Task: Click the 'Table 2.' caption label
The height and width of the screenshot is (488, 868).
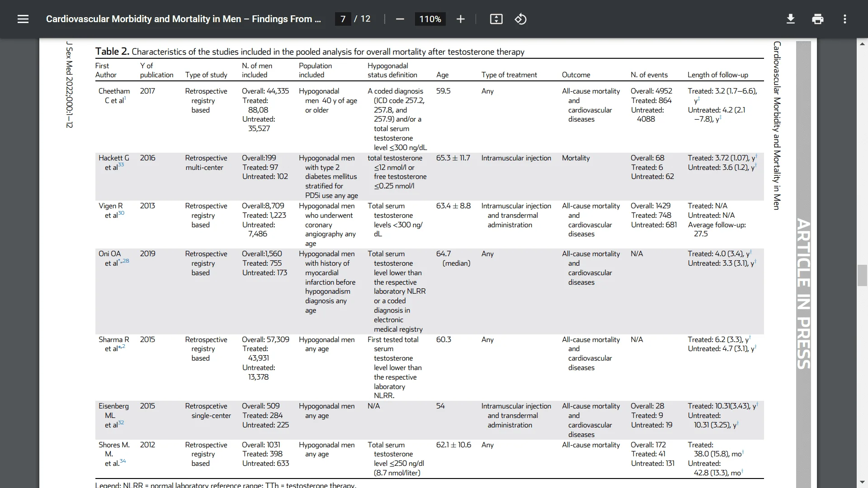Action: tap(112, 52)
